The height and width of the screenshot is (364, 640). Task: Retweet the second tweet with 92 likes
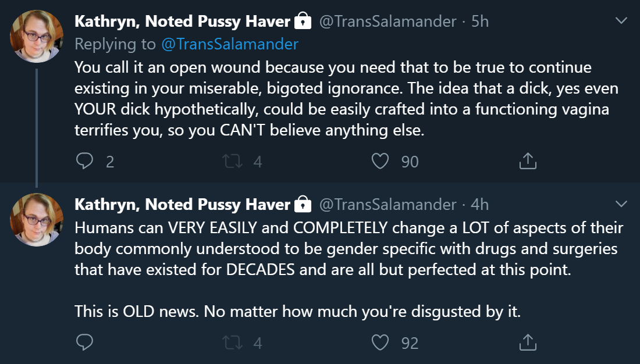click(x=233, y=342)
